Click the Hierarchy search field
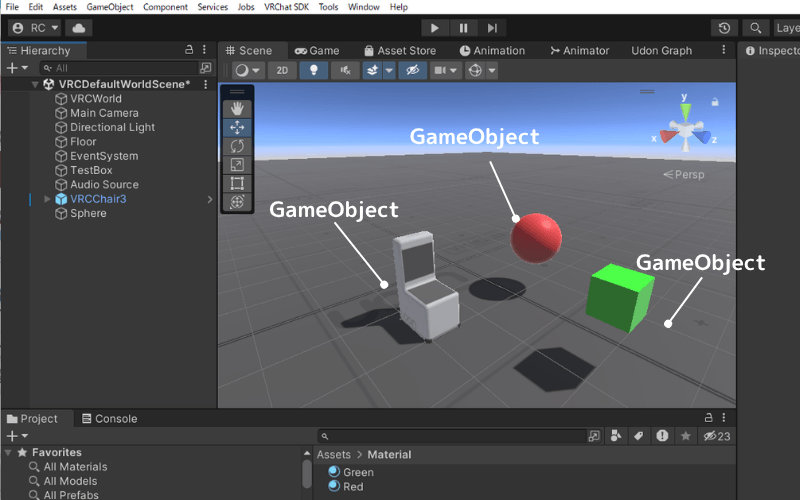The image size is (800, 500). (118, 68)
